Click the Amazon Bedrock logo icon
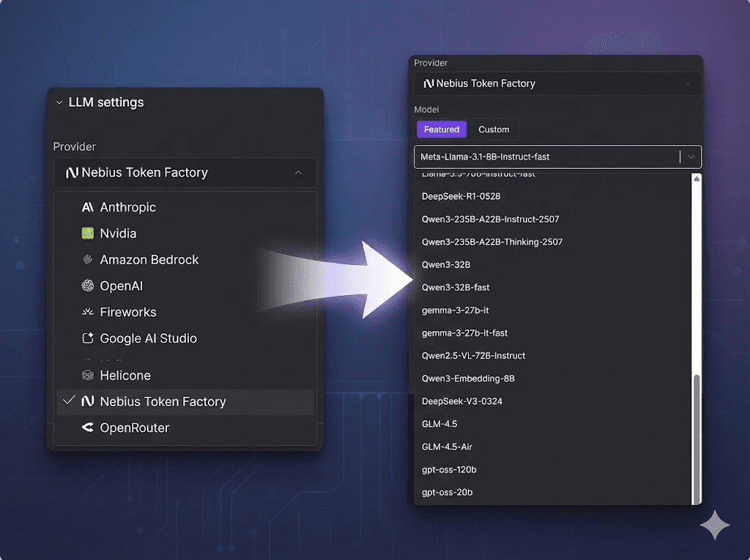This screenshot has height=560, width=750. click(88, 260)
